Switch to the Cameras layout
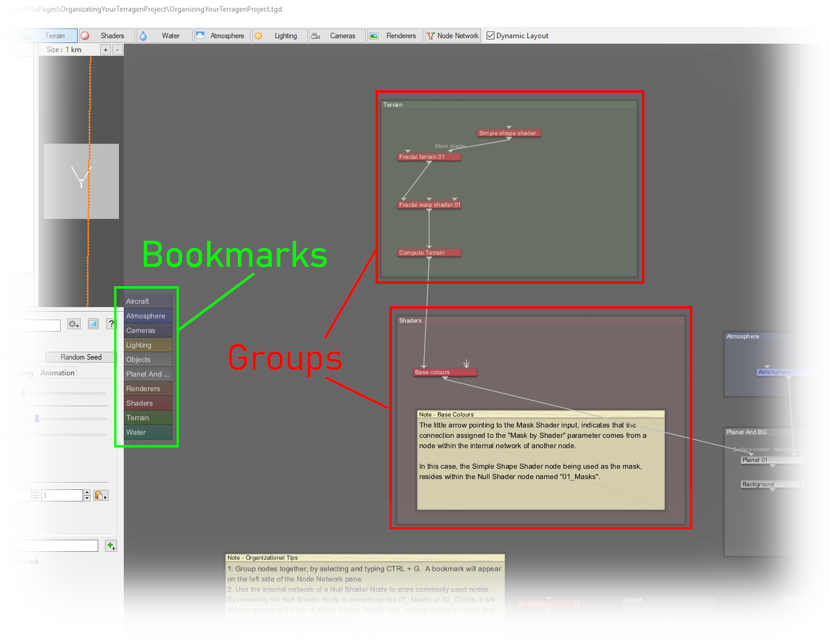Screen dimensions: 830x644 click(x=337, y=36)
